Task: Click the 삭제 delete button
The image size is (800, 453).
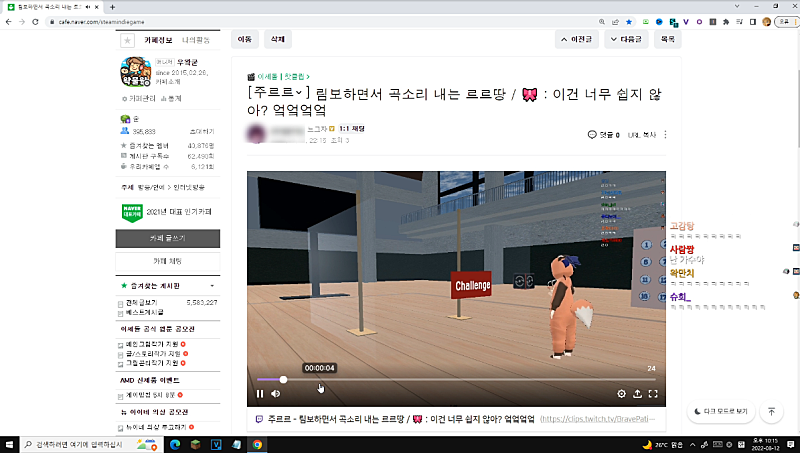Action: [278, 39]
